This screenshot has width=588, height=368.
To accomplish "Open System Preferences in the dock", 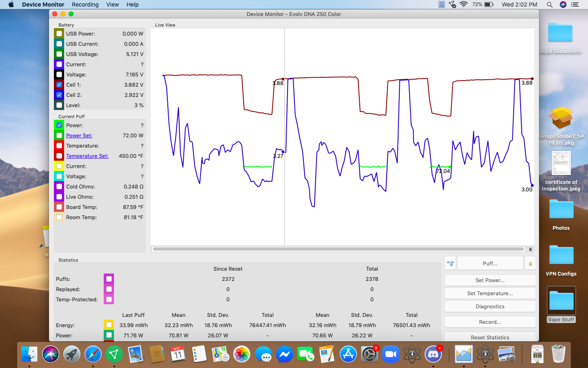I will tap(370, 354).
